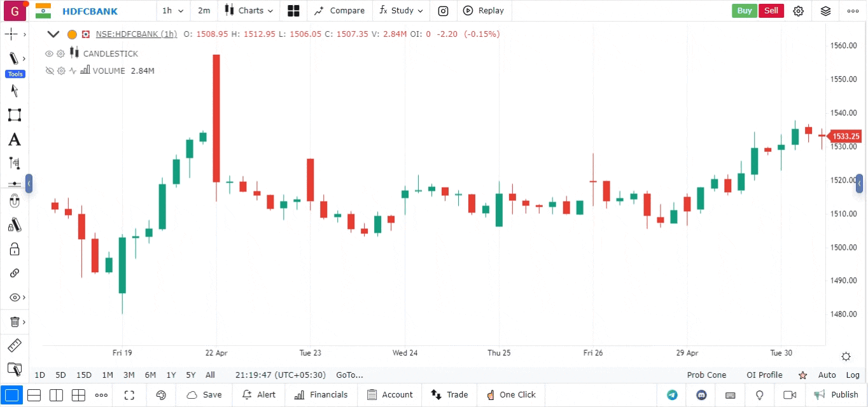Open the color theme palette
The width and height of the screenshot is (868, 407).
tap(161, 395)
